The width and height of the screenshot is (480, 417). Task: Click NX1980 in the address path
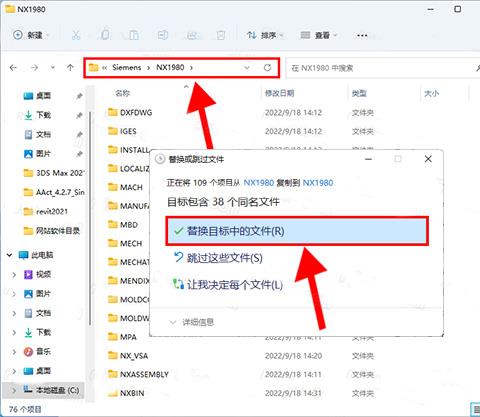(x=170, y=68)
